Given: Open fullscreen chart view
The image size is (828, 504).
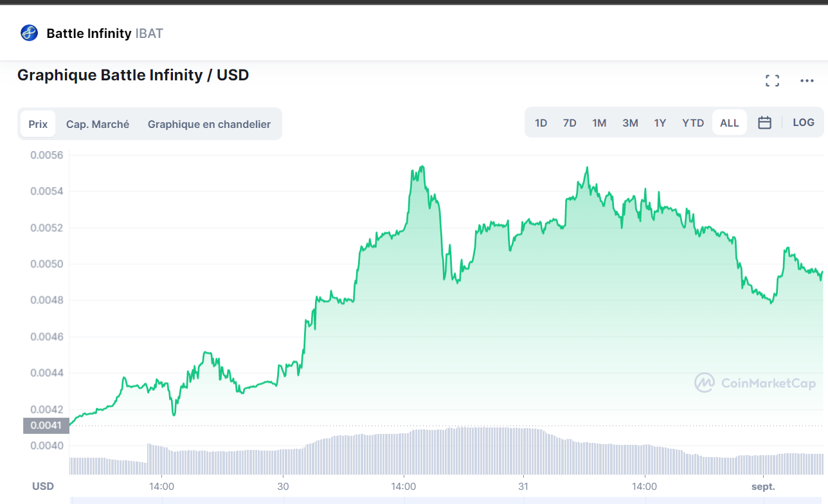Looking at the screenshot, I should point(772,80).
